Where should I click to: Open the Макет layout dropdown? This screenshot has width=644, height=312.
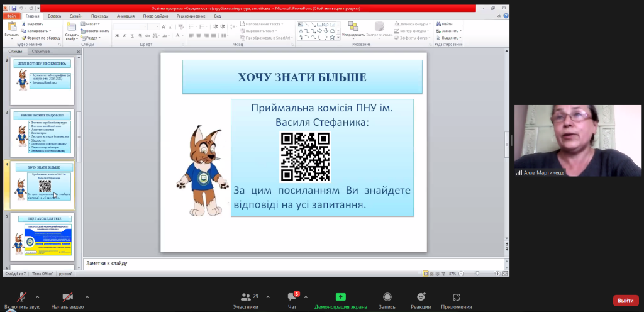tap(90, 24)
